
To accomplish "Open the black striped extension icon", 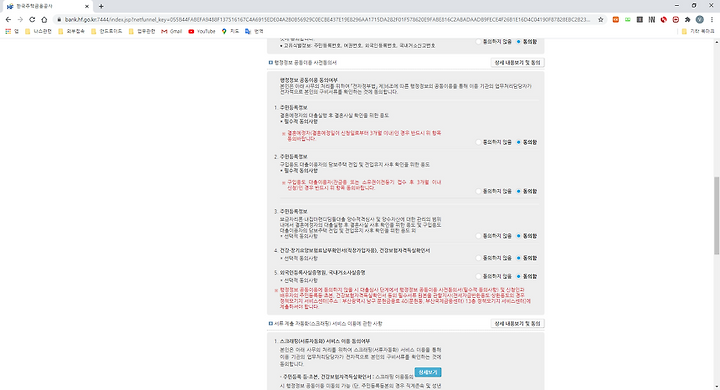I will [x=652, y=20].
